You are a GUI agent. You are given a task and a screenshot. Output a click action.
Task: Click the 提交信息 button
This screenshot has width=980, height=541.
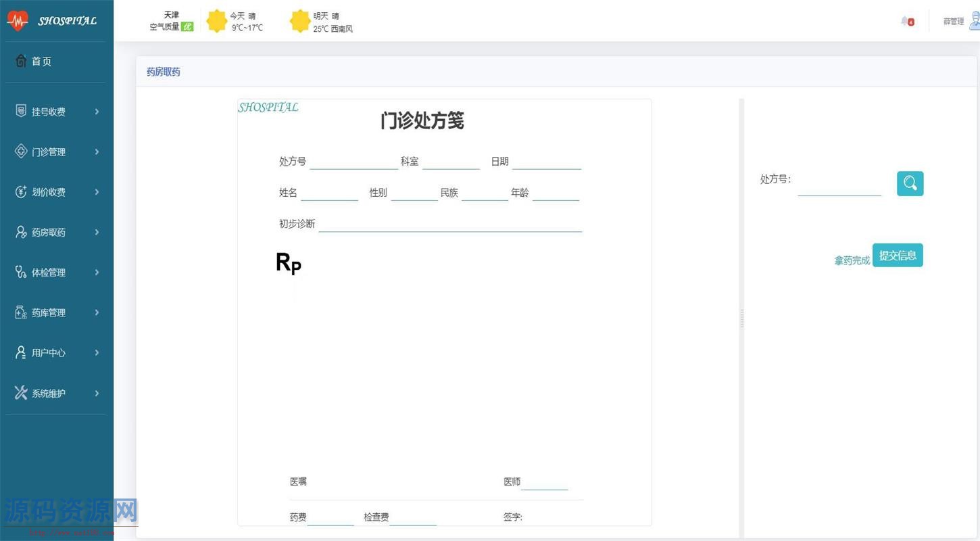click(898, 255)
